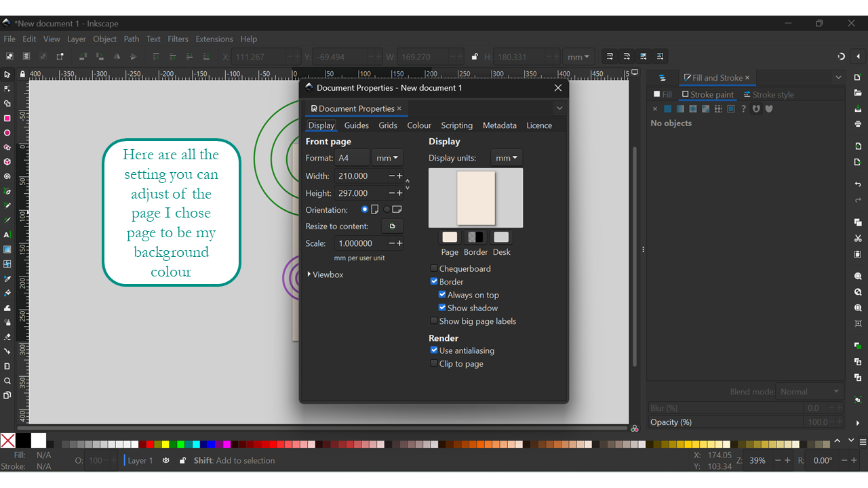
Task: Enable Clip to page checkbox
Action: tap(434, 364)
